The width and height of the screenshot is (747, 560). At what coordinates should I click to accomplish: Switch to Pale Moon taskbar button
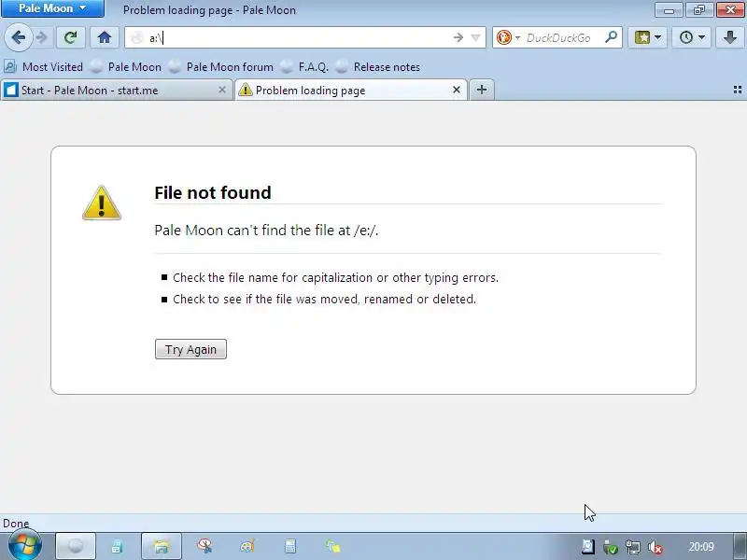(76, 546)
